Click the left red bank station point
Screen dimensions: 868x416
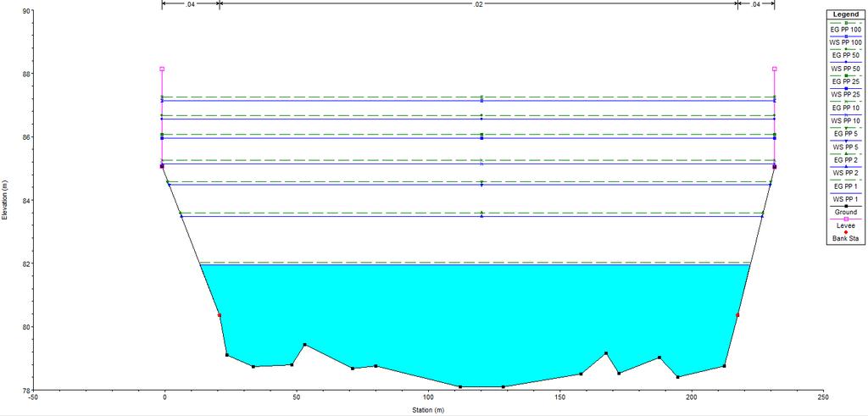(x=220, y=315)
